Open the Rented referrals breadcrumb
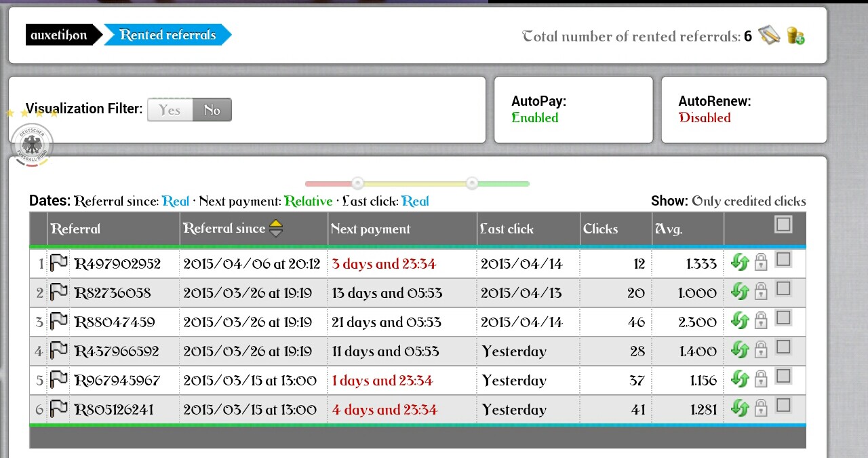 167,35
